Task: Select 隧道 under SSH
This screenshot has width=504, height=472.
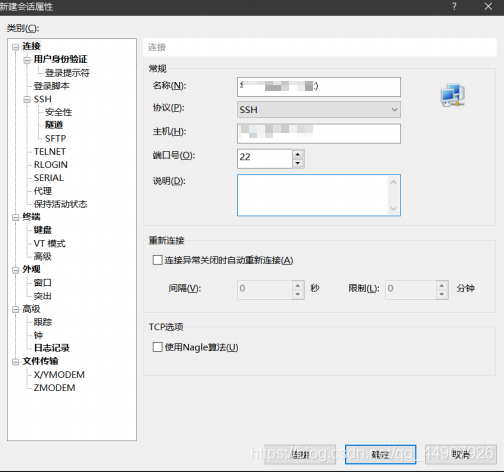Action: [54, 125]
